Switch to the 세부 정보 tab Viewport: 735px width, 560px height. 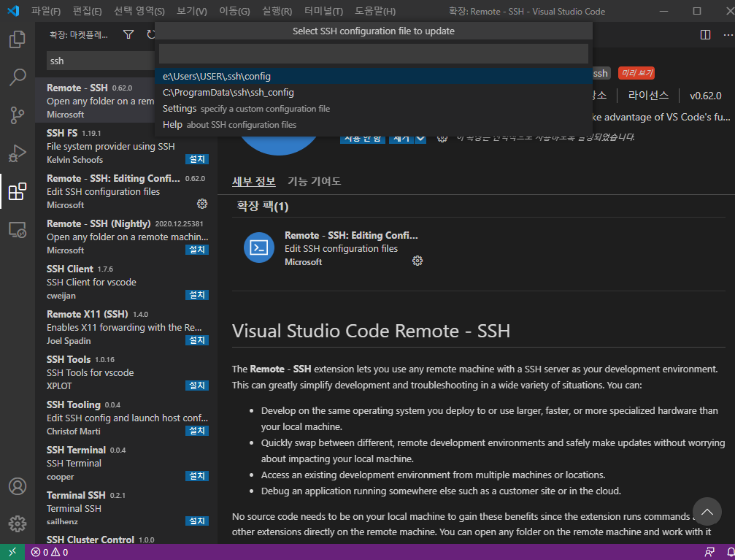[253, 182]
